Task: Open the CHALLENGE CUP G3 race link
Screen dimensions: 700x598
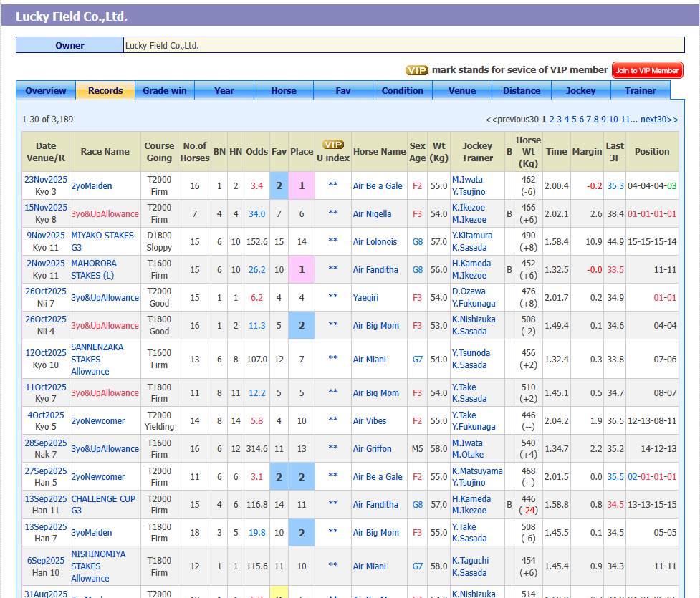Action: point(103,504)
